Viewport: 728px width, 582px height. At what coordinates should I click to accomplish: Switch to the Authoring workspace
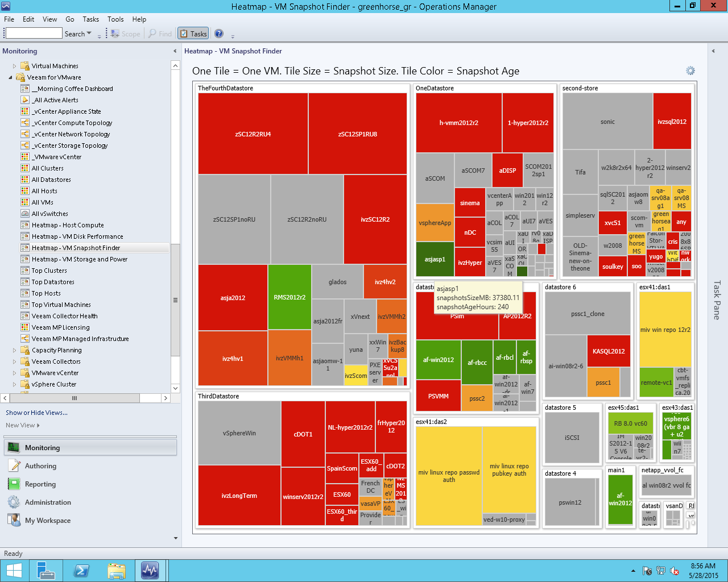(90, 466)
